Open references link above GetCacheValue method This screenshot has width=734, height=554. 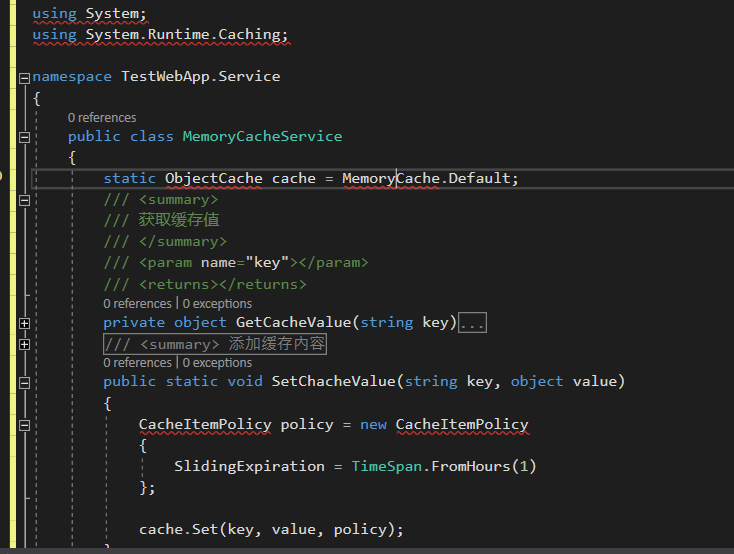click(137, 304)
